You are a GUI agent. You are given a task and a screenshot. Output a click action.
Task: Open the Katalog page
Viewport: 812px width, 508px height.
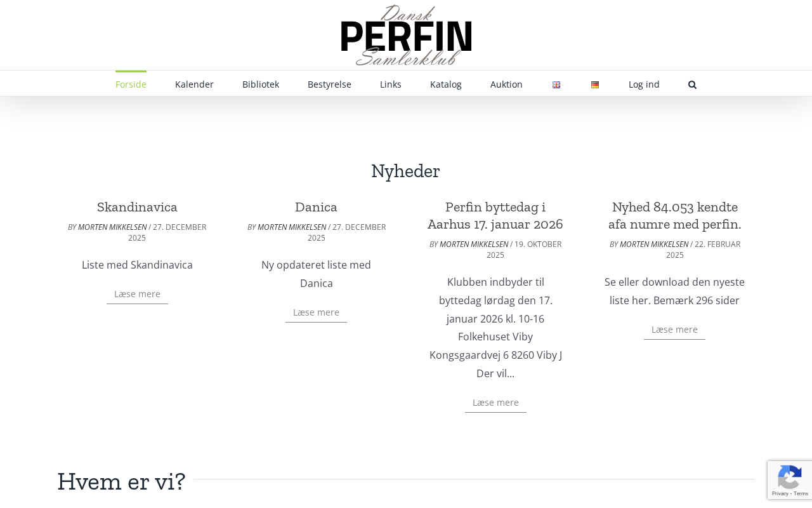pyautogui.click(x=446, y=84)
